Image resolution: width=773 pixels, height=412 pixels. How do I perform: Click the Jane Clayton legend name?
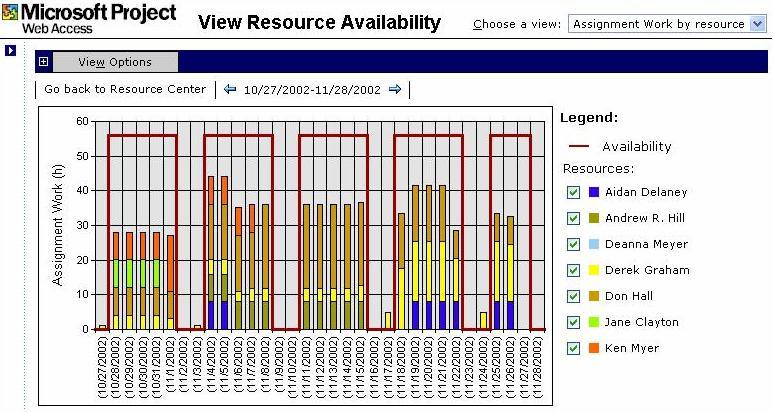[x=641, y=322]
